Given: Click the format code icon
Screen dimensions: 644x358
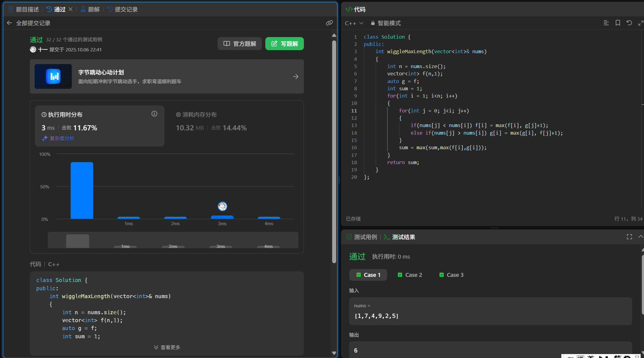Looking at the screenshot, I should 606,23.
